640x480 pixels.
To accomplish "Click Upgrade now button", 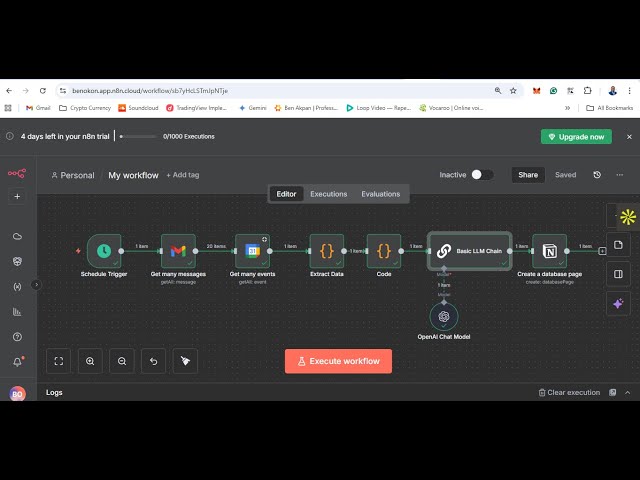I will [x=576, y=137].
